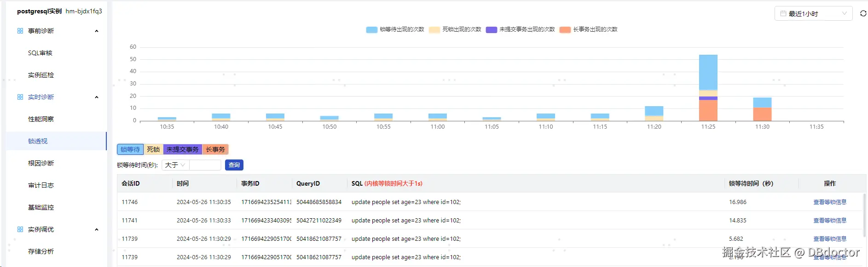Open 查看等锁信息 for session 11746
Viewport: 868px width, 267px height.
pyautogui.click(x=830, y=202)
